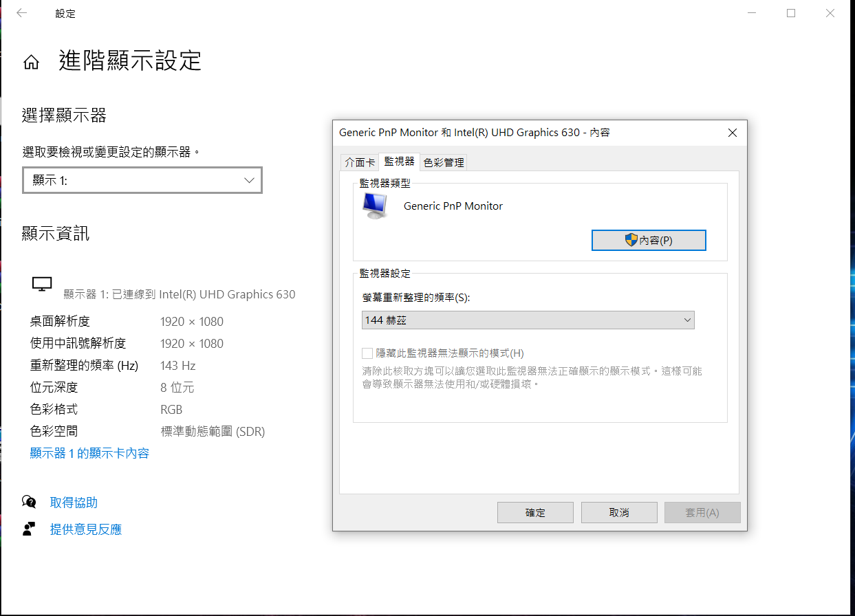Viewport: 855px width, 616px height.
Task: Click the Generic PnP Monitor name text
Action: tap(453, 206)
